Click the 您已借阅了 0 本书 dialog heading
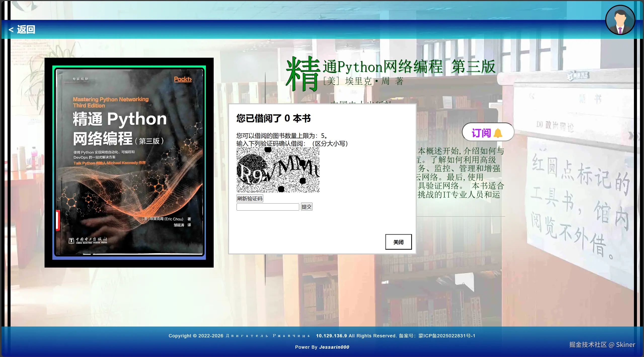Viewport: 644px width, 357px height. click(273, 118)
